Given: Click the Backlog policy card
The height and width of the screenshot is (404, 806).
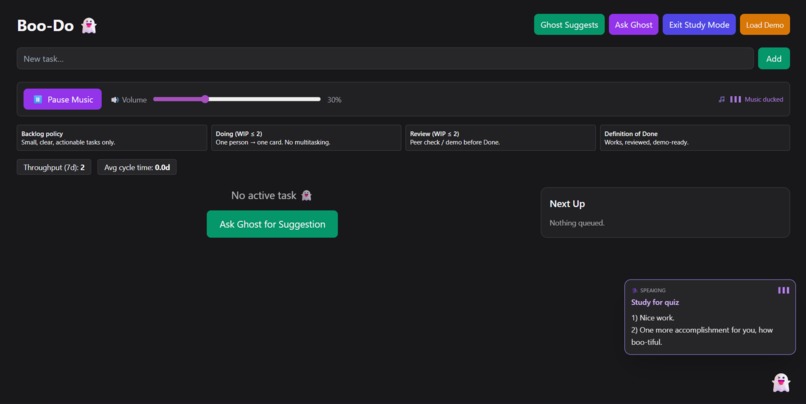Looking at the screenshot, I should [112, 138].
